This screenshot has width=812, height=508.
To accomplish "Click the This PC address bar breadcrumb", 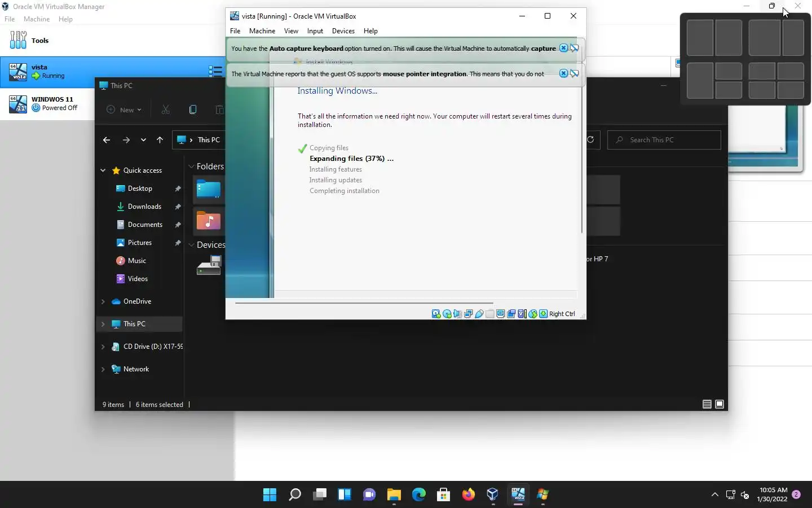I will pyautogui.click(x=209, y=140).
